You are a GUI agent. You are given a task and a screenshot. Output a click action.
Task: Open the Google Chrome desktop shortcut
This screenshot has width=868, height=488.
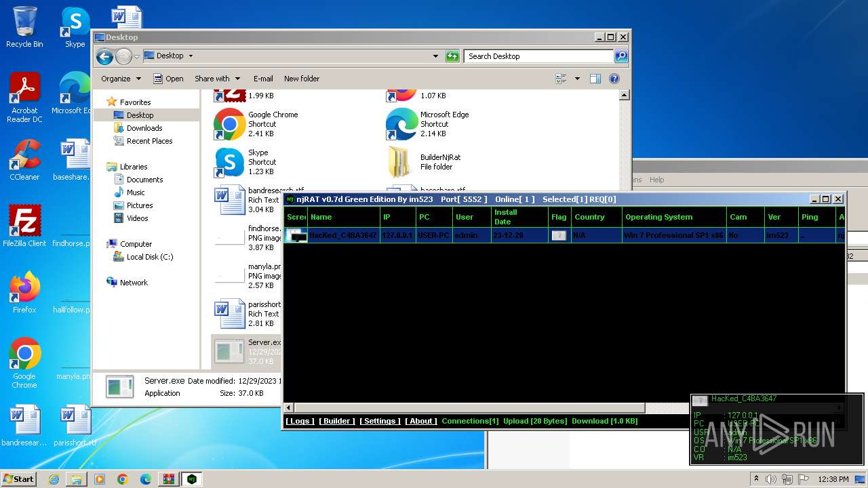click(x=24, y=363)
